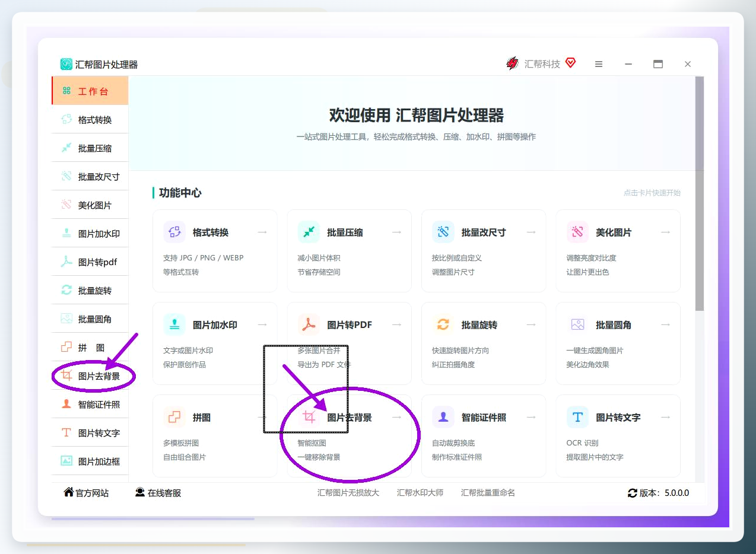Click 点击卡片快速开始 hint text
The width and height of the screenshot is (756, 554).
(652, 193)
